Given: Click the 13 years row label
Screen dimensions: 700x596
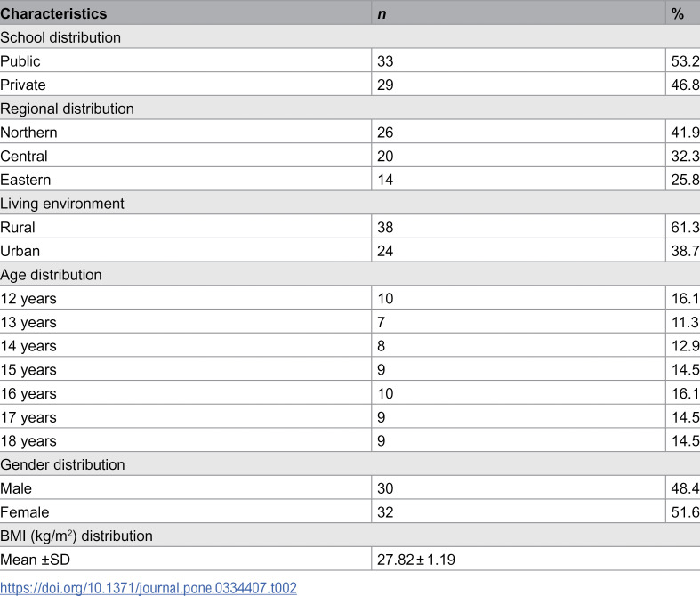Looking at the screenshot, I should 28,322.
